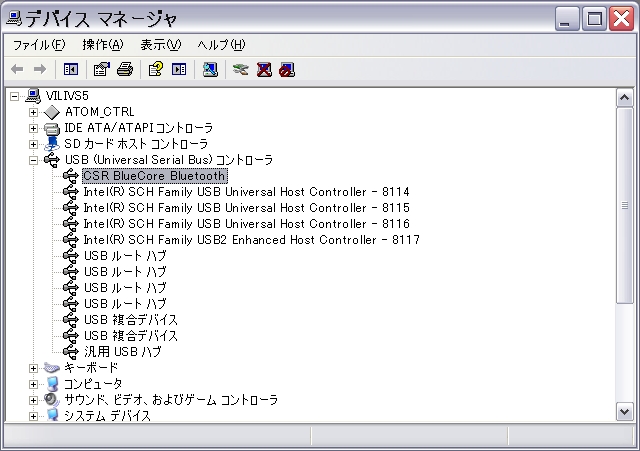The height and width of the screenshot is (451, 640).
Task: Toggle the console tree show/hide icon
Action: pyautogui.click(x=70, y=69)
